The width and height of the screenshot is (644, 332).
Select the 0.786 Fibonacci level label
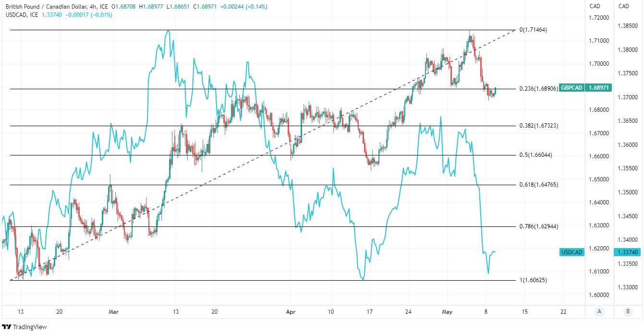point(538,226)
